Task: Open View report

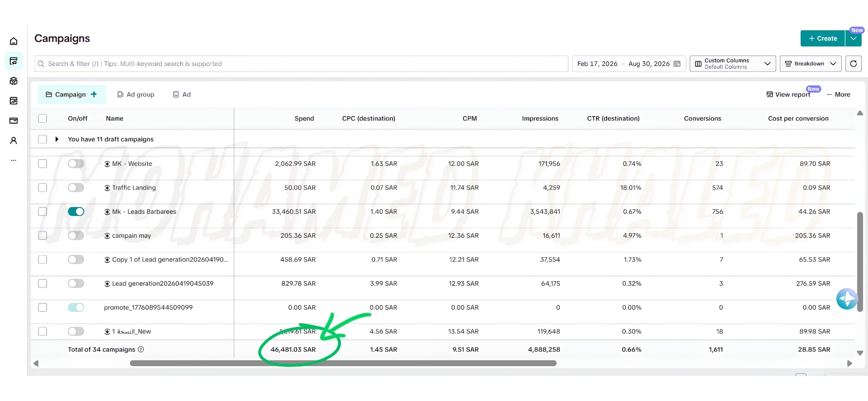Action: point(788,95)
